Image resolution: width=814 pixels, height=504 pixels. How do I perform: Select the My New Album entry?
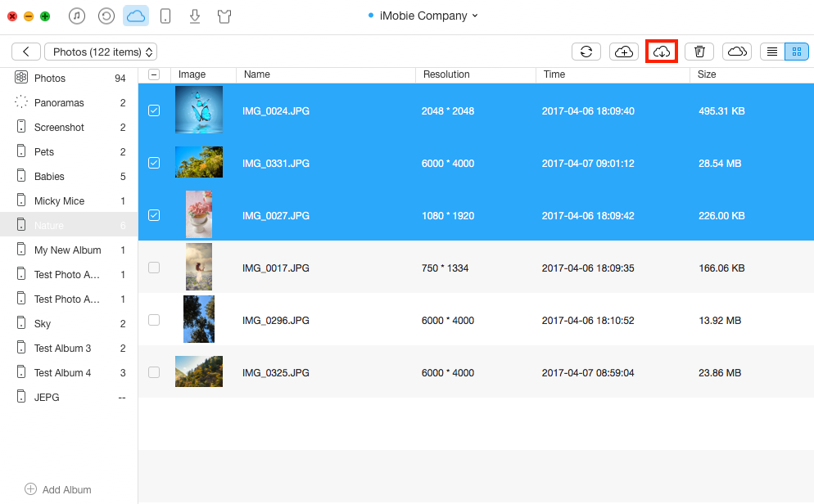coord(69,250)
